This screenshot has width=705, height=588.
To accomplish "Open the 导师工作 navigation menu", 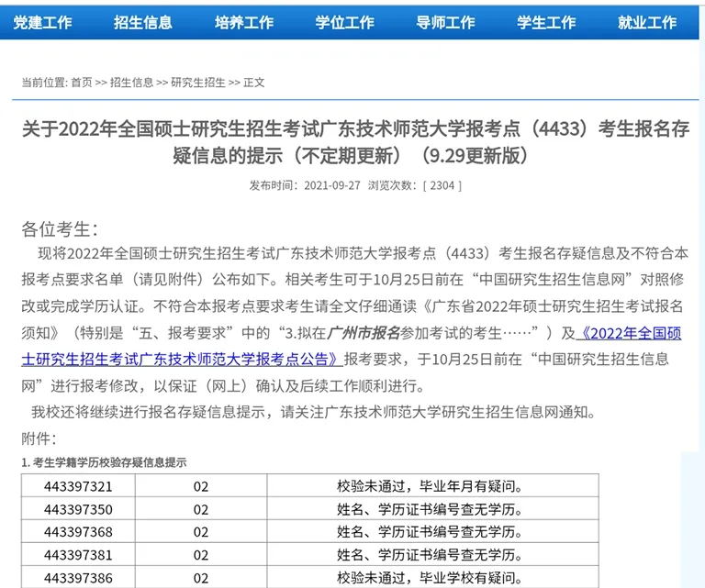I will click(445, 22).
